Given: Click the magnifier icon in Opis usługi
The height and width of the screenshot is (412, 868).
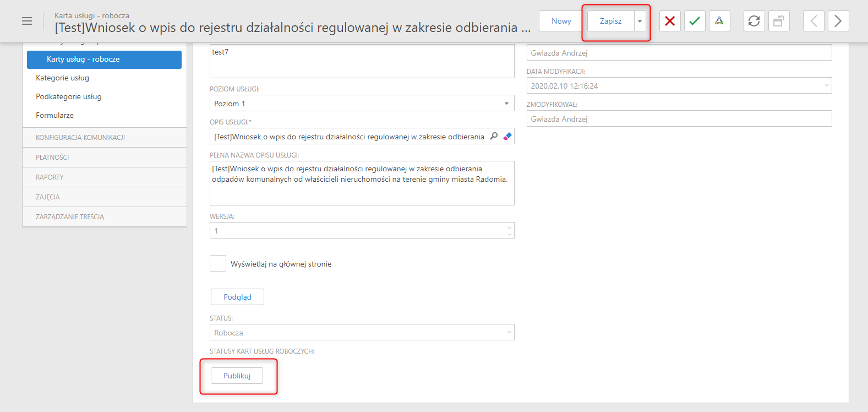Looking at the screenshot, I should click(x=494, y=136).
